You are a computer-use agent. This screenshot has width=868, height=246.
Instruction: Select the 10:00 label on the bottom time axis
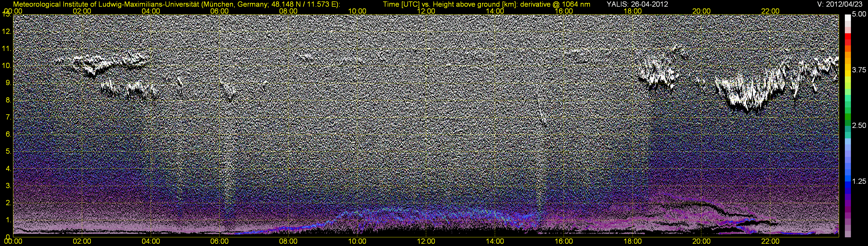point(357,242)
